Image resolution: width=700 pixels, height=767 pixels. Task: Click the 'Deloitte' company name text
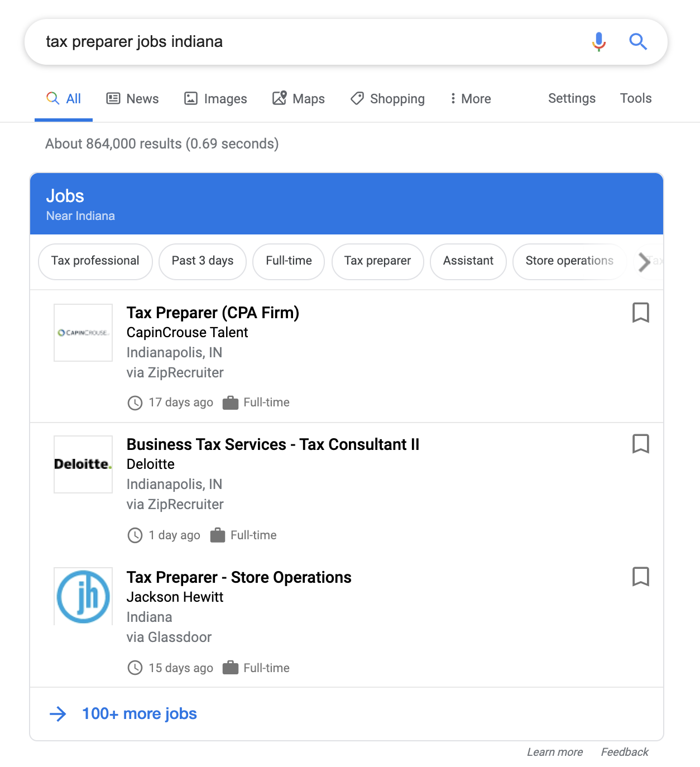(151, 464)
